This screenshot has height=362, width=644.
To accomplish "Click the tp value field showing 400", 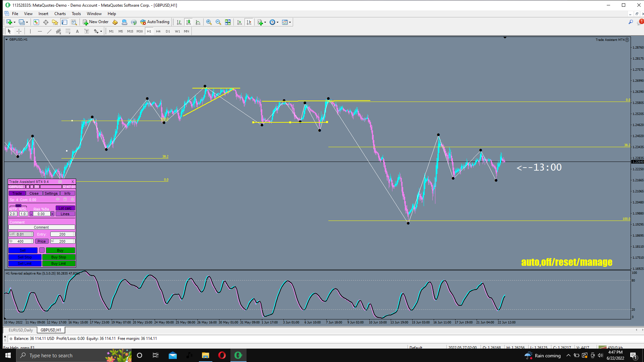I will tap(21, 241).
